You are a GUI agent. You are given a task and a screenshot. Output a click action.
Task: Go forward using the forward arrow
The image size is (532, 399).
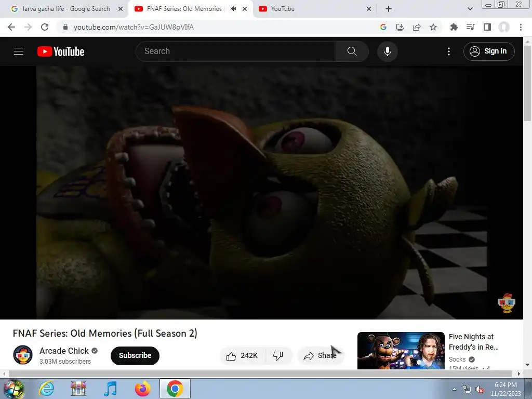(x=28, y=27)
